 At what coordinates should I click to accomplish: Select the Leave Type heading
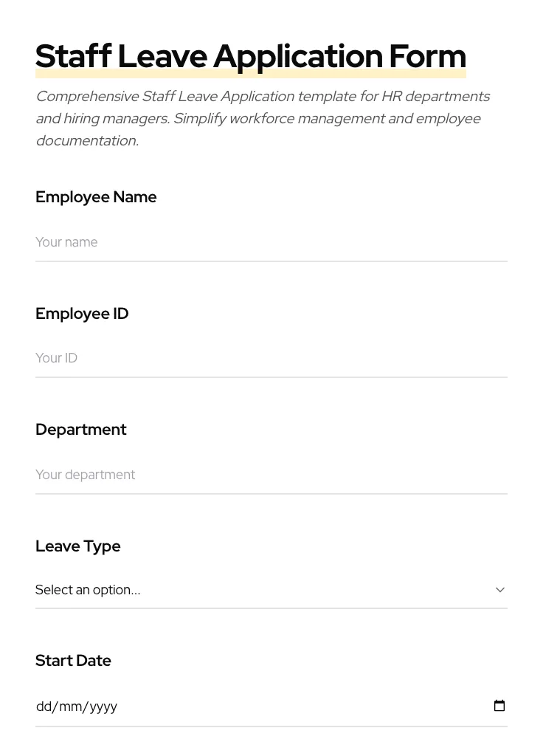[x=78, y=546]
